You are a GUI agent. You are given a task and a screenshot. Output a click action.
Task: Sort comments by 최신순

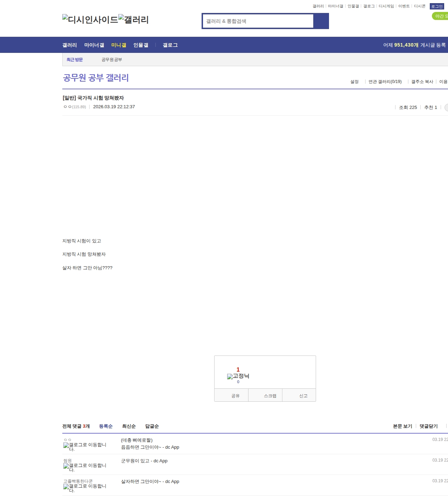point(129,426)
